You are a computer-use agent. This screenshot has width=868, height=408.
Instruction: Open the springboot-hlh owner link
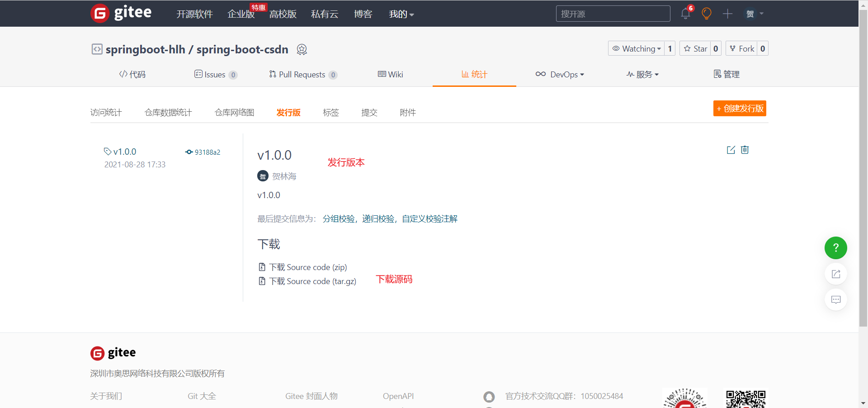pos(146,49)
